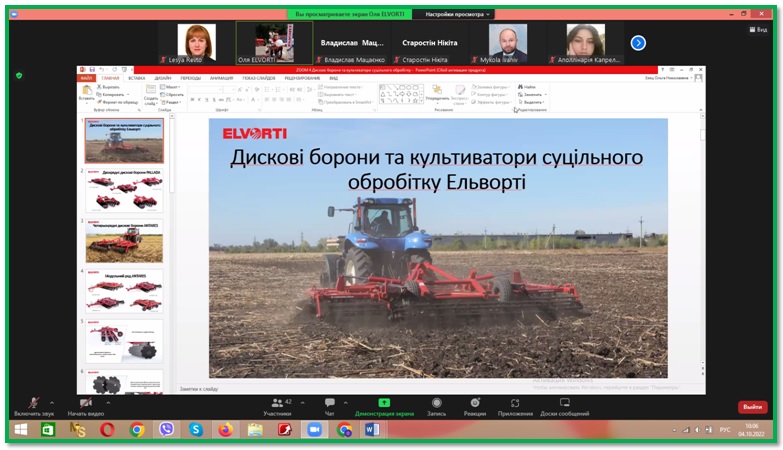
Task: Click Mykola Ivaniv participant video tile
Action: (x=507, y=43)
